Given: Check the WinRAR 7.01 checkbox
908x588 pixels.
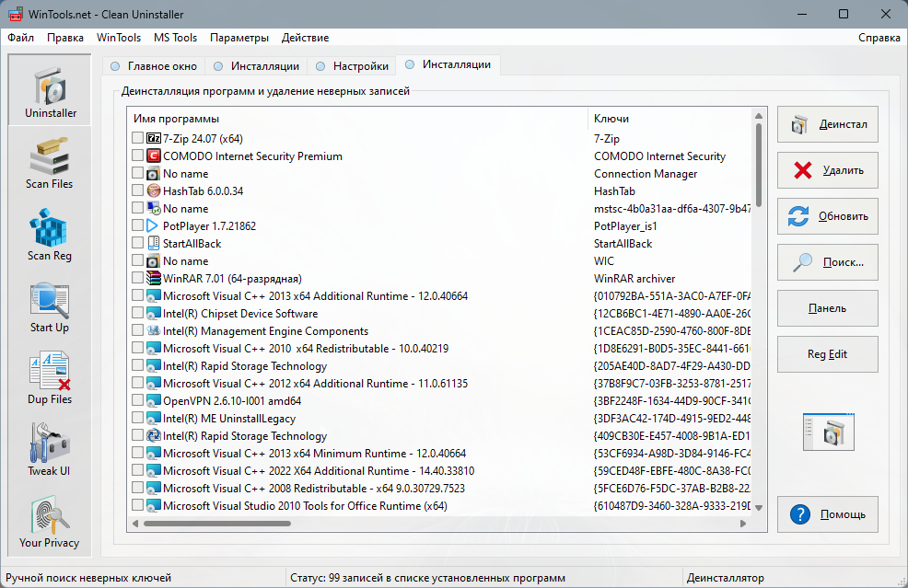Looking at the screenshot, I should [x=137, y=277].
